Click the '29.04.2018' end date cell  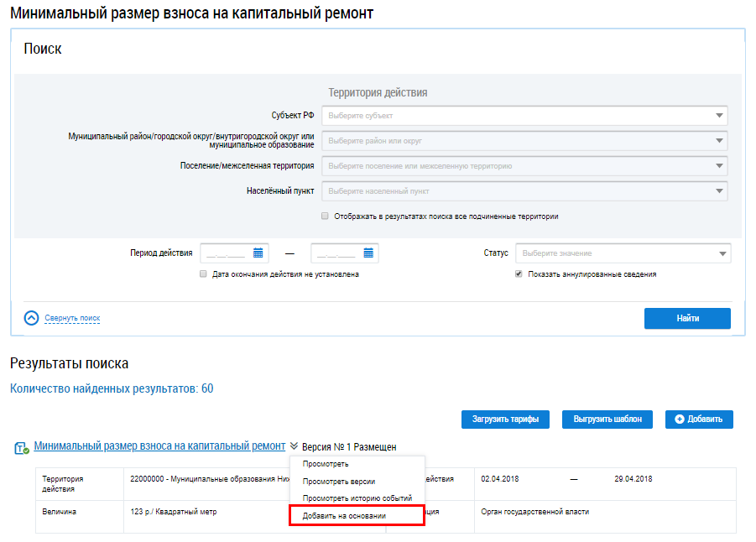(x=633, y=479)
